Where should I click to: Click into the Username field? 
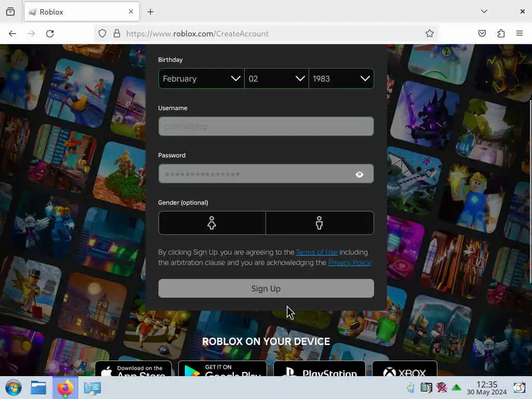click(x=266, y=127)
